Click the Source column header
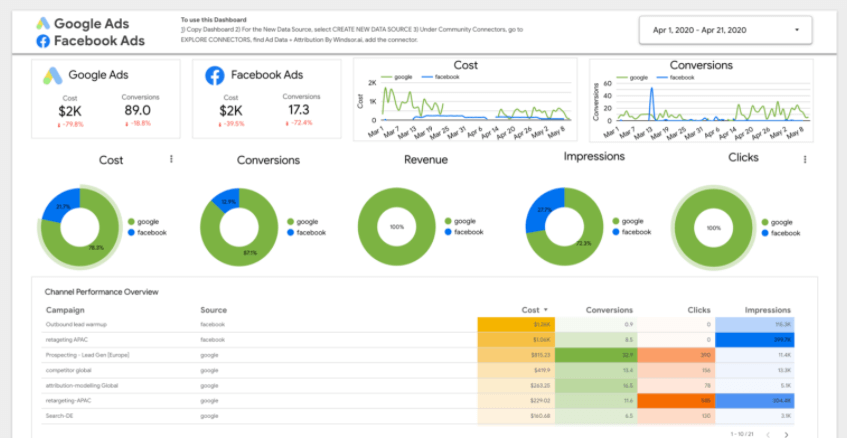 (213, 310)
